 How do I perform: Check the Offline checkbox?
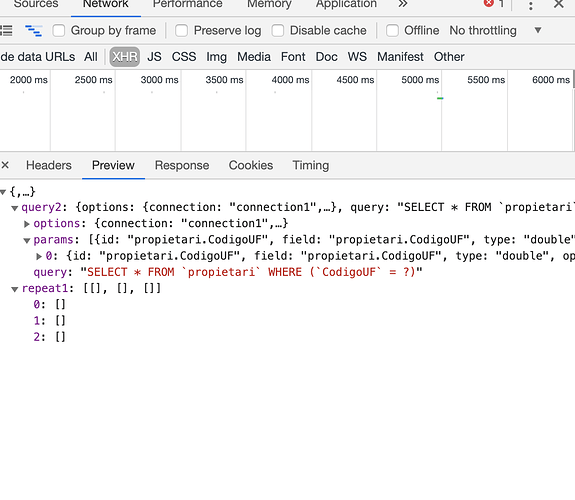392,30
